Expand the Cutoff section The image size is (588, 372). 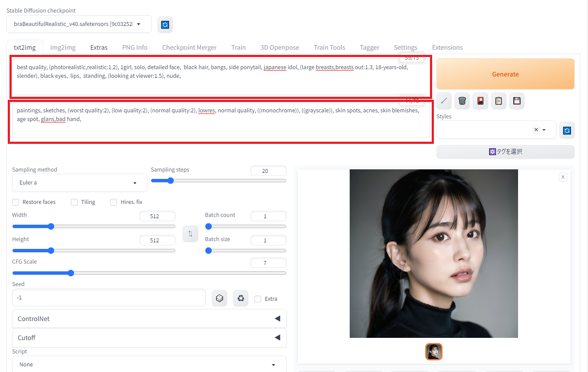tap(149, 337)
